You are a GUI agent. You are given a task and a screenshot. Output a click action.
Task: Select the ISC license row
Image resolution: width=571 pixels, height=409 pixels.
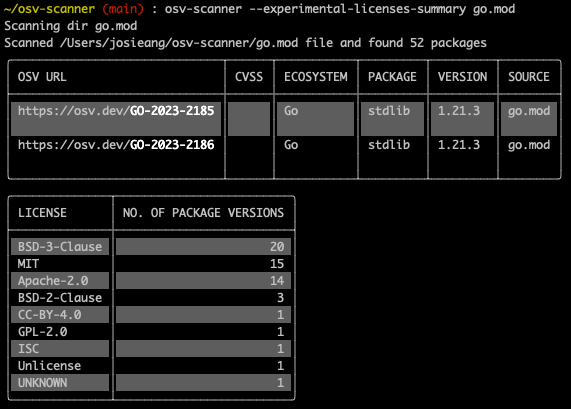151,349
